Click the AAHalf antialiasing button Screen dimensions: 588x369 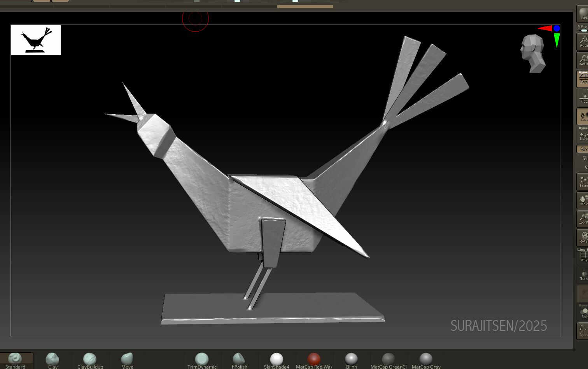tap(583, 60)
